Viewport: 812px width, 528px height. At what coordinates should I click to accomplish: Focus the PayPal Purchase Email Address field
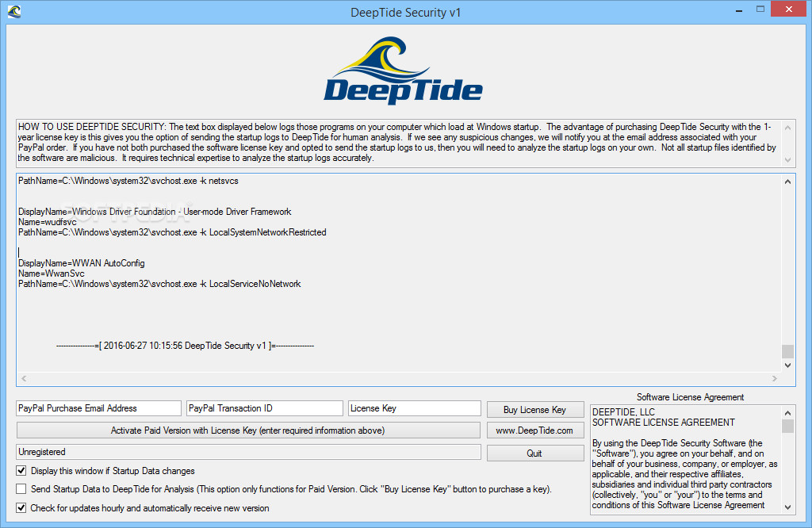click(x=98, y=408)
